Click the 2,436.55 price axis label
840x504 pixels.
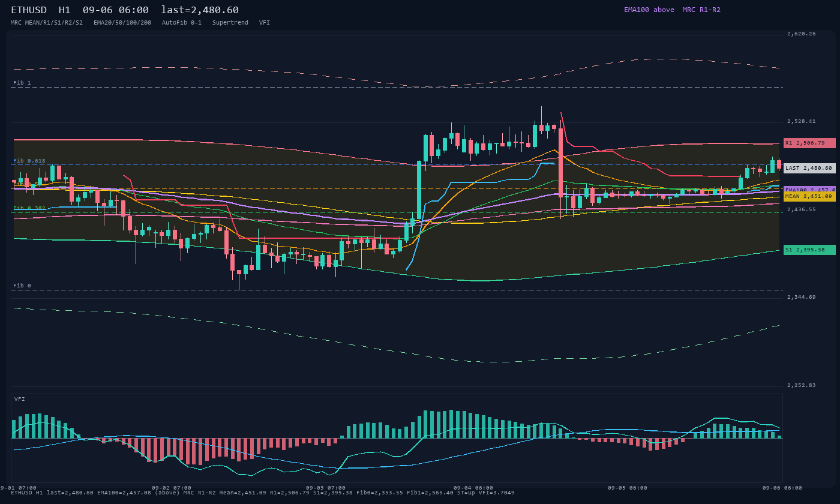point(802,209)
